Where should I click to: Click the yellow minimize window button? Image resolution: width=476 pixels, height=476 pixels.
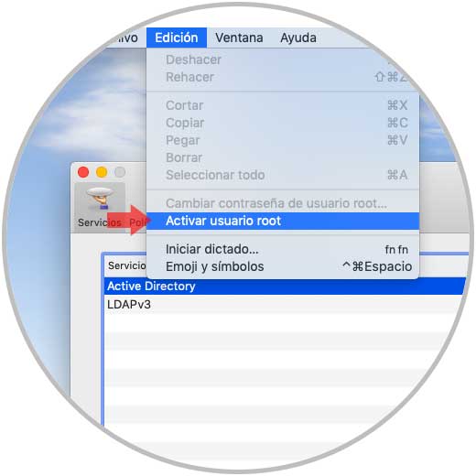(x=102, y=172)
